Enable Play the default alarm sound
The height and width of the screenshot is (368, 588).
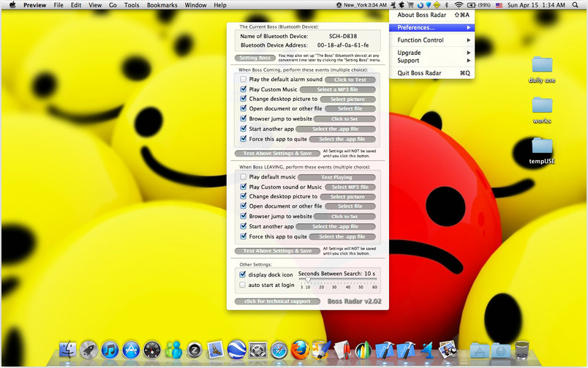click(243, 79)
